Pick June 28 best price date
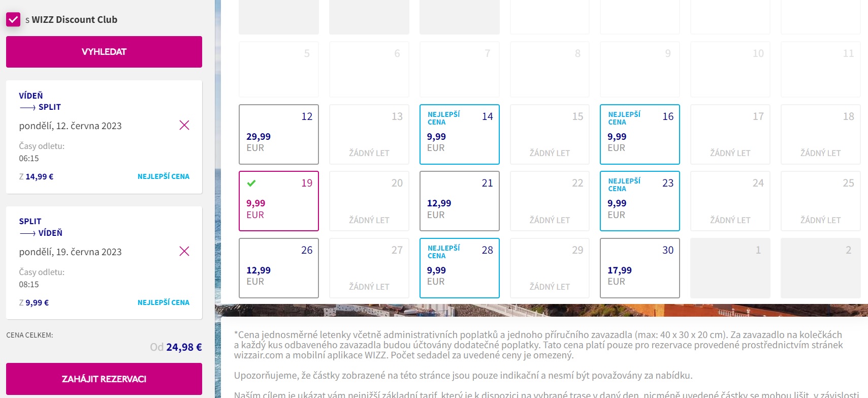The image size is (868, 398). (x=459, y=268)
